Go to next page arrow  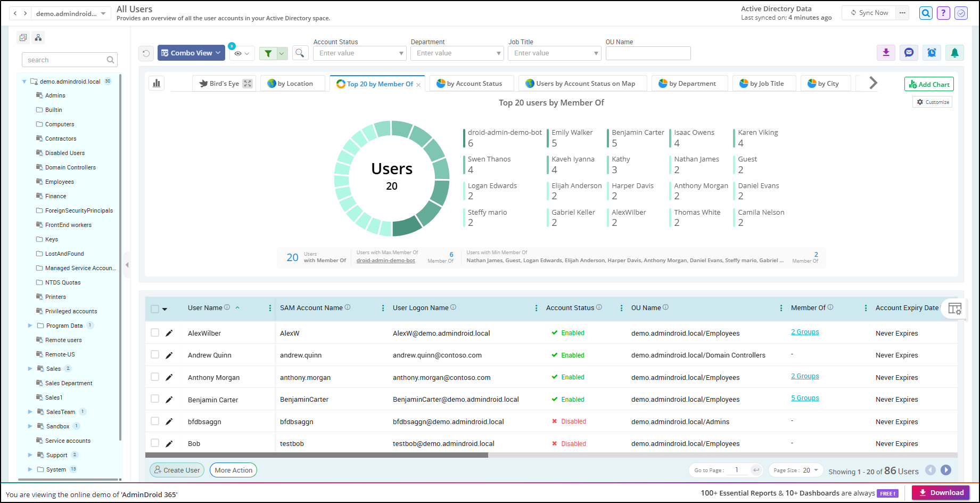point(946,470)
